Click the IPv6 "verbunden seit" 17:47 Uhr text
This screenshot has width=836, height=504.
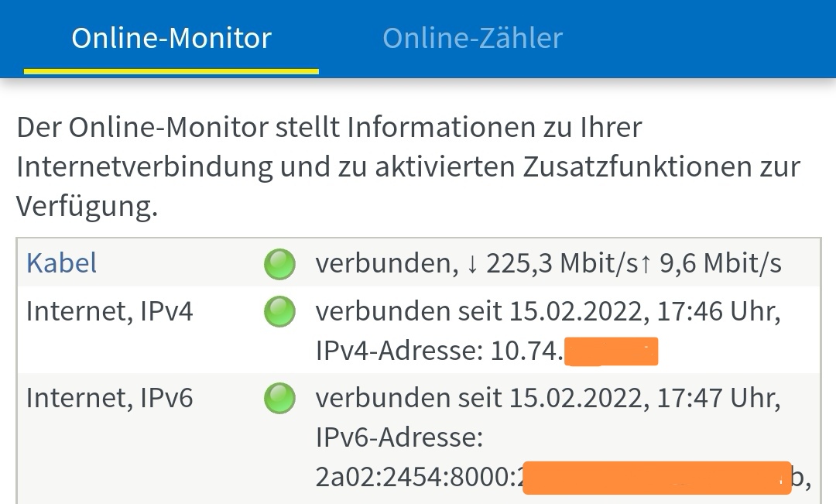click(548, 399)
